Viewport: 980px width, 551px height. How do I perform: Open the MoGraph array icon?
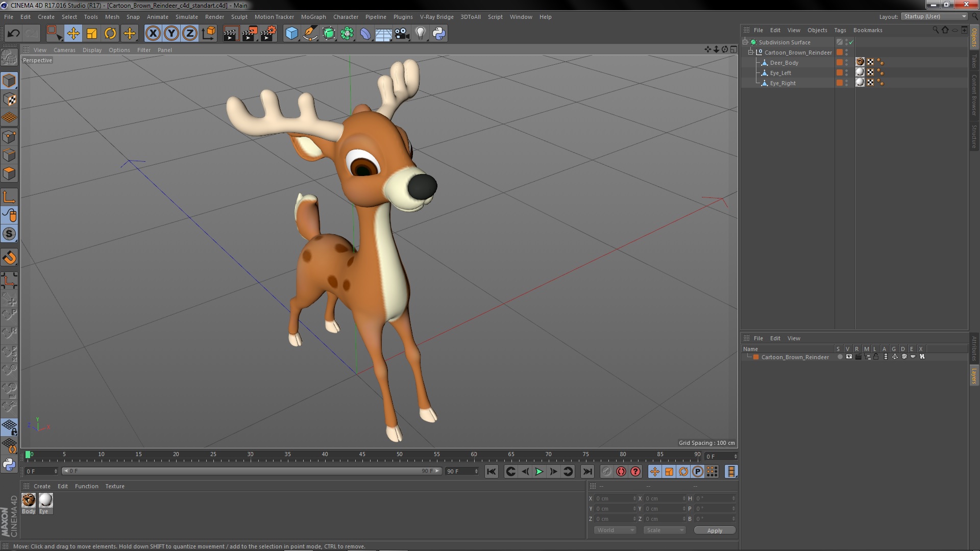(x=347, y=34)
